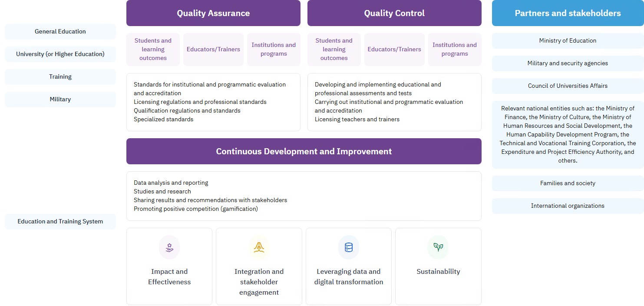Pick the Military category

click(60, 99)
